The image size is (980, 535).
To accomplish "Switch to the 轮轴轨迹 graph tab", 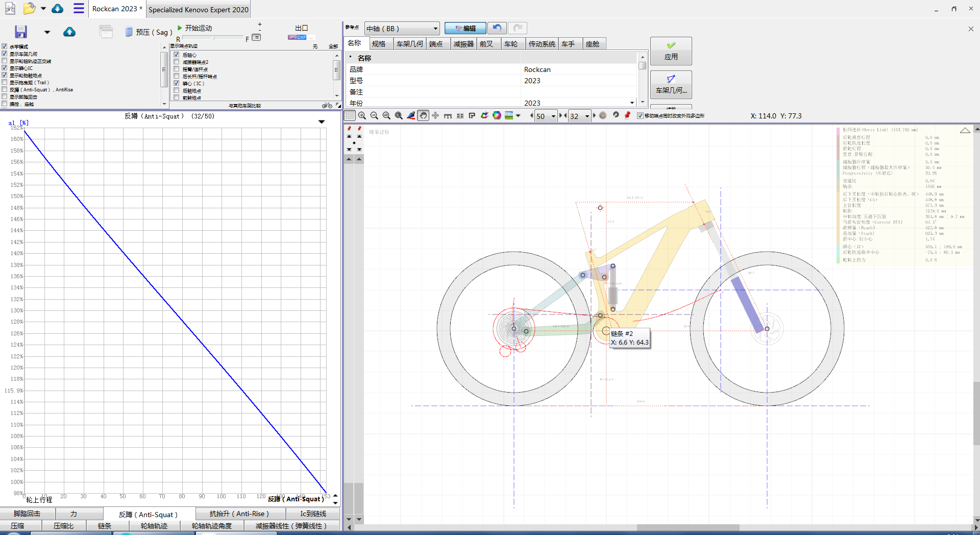I will [x=154, y=526].
